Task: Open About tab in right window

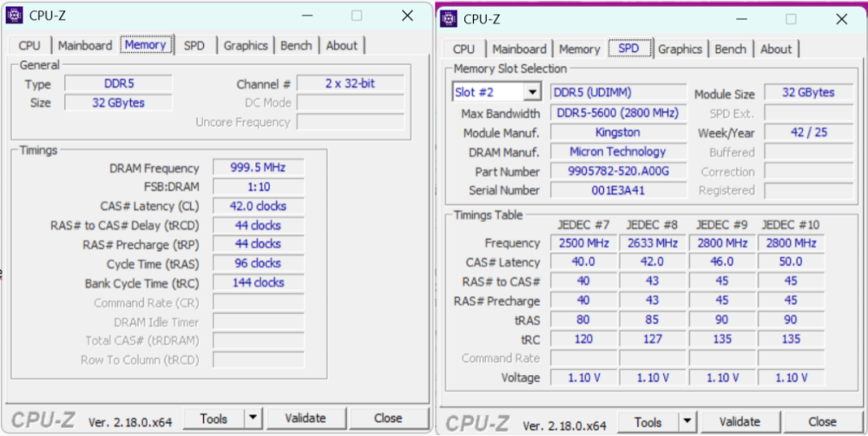Action: point(776,49)
